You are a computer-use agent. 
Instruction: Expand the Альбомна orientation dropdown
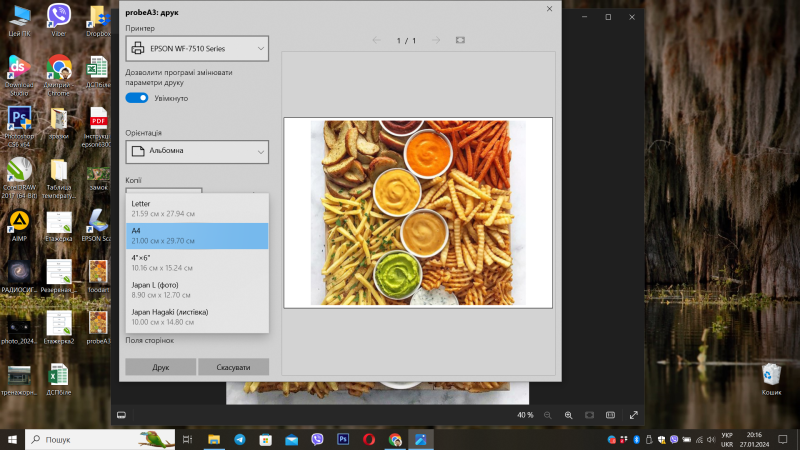click(x=197, y=152)
